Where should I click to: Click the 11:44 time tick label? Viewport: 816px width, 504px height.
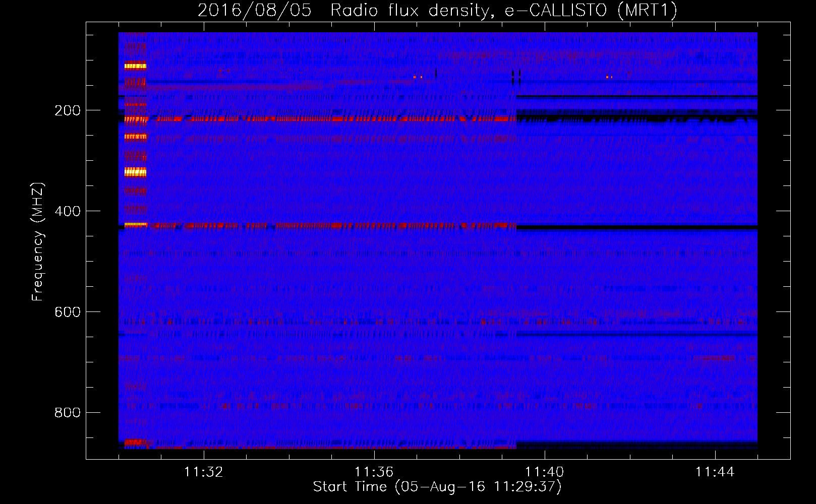(x=715, y=472)
